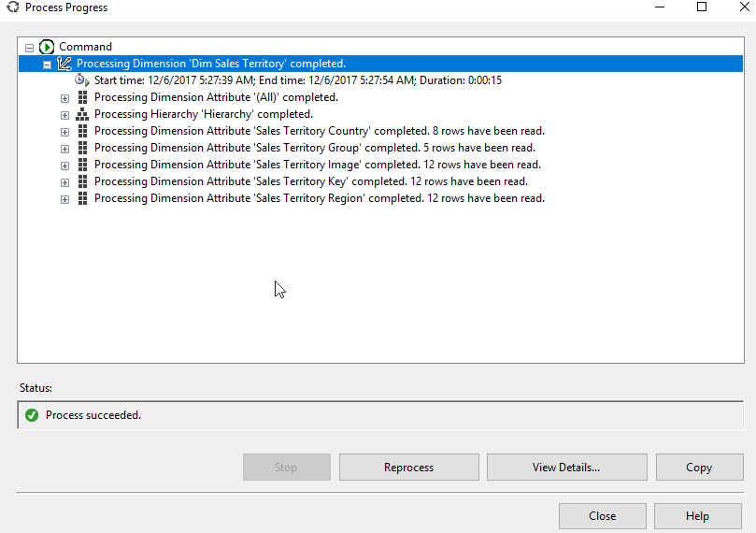Viewport: 756px width, 533px height.
Task: Expand the Sales Territory Image attribute node
Action: pos(64,165)
